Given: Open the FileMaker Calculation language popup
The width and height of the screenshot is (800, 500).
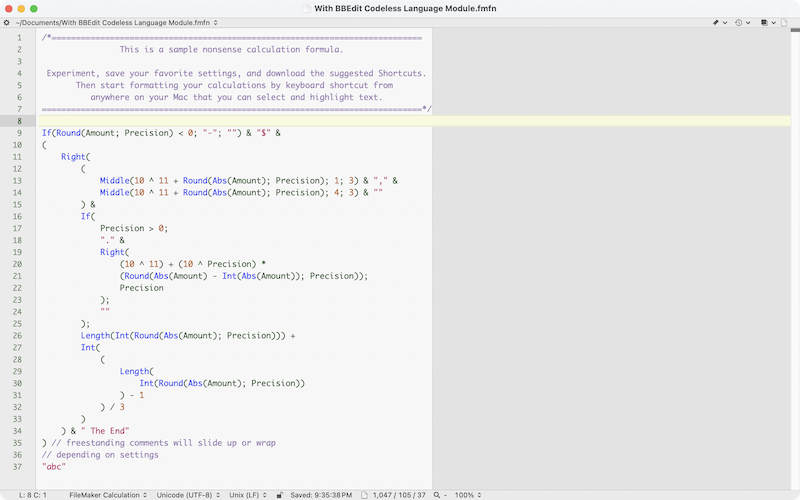Looking at the screenshot, I should pyautogui.click(x=108, y=495).
